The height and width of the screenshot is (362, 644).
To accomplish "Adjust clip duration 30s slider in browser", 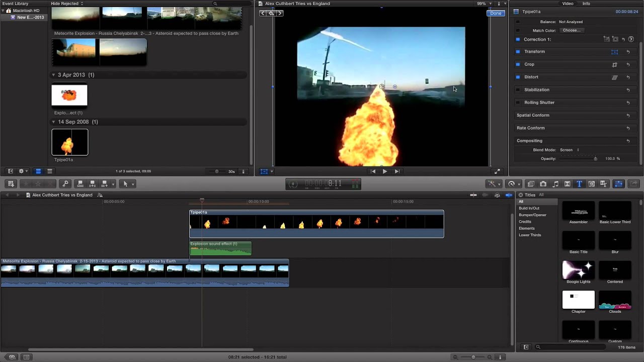I will click(217, 171).
